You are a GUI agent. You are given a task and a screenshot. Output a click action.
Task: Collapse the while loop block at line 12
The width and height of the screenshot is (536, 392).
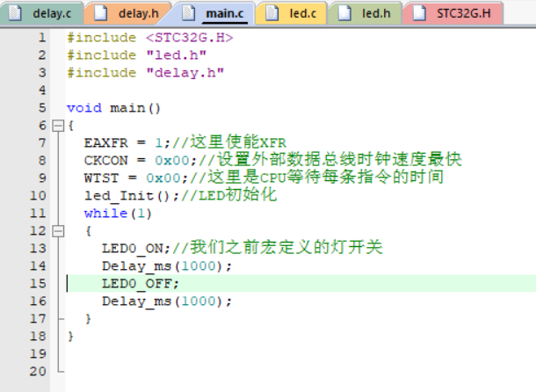tap(58, 231)
